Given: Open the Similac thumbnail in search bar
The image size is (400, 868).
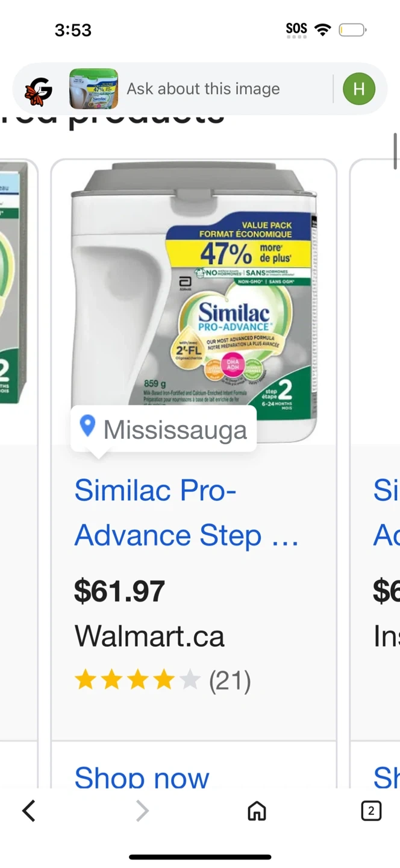Looking at the screenshot, I should [93, 89].
